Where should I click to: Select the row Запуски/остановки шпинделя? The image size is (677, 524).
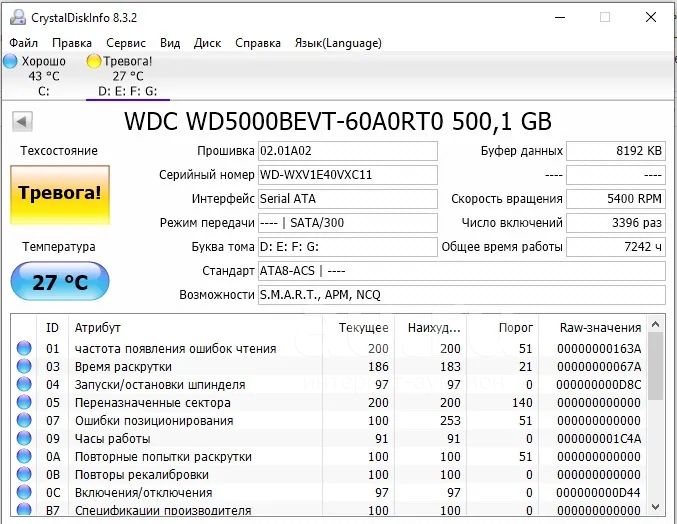329,384
